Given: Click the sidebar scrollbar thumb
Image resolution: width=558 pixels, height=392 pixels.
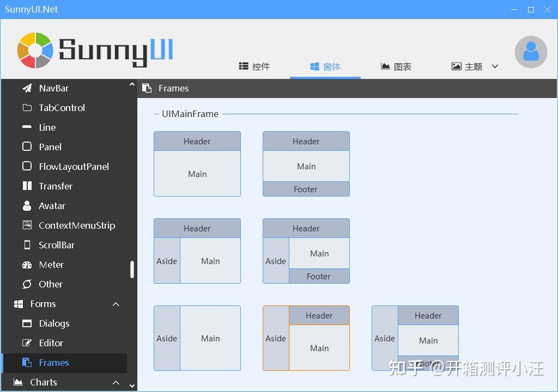Looking at the screenshot, I should coord(132,267).
